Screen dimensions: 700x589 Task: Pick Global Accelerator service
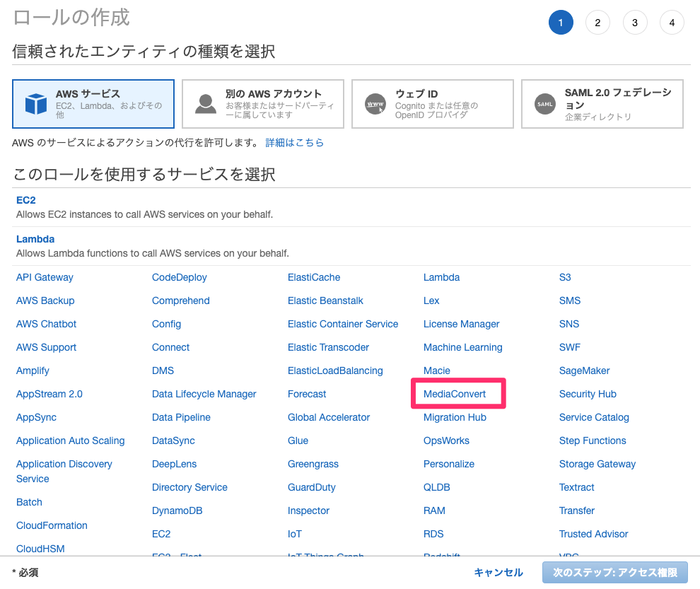click(x=329, y=417)
